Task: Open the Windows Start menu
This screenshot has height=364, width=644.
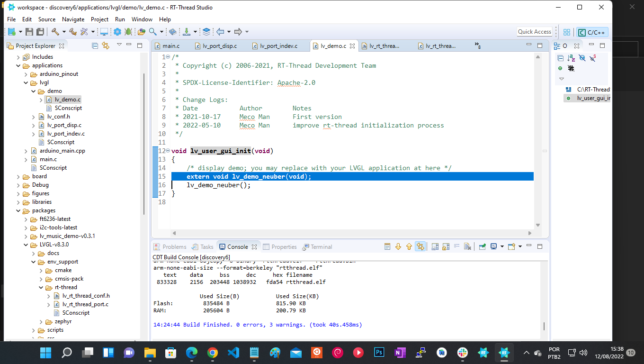Action: pos(45,353)
